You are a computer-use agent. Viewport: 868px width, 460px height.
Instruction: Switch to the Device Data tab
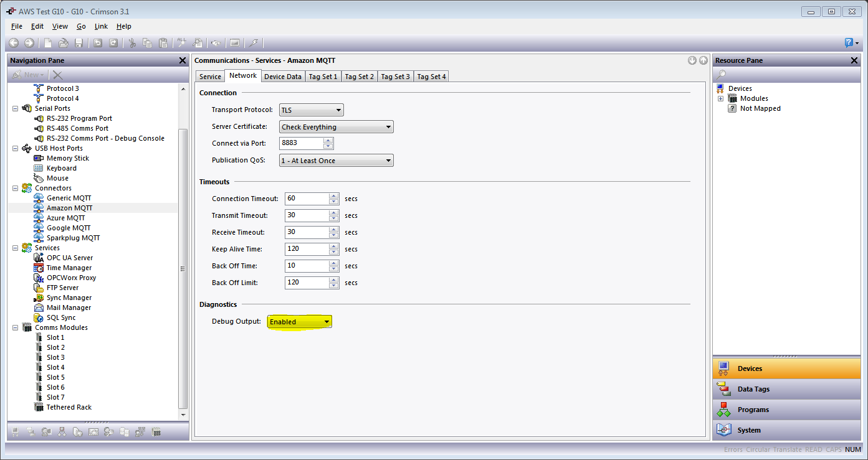click(x=282, y=77)
